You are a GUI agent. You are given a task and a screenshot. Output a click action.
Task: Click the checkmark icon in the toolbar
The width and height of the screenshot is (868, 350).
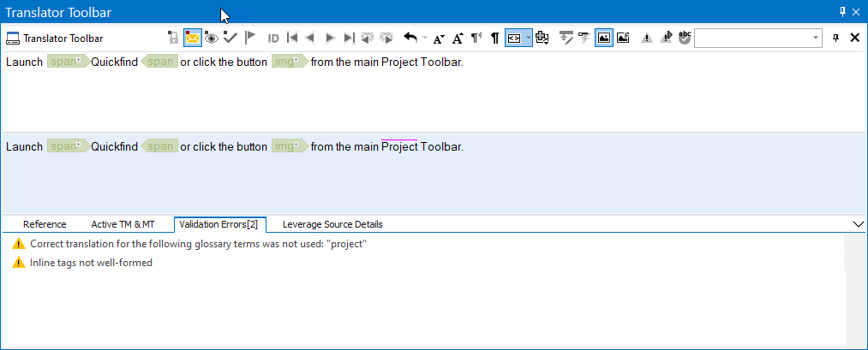click(x=230, y=38)
